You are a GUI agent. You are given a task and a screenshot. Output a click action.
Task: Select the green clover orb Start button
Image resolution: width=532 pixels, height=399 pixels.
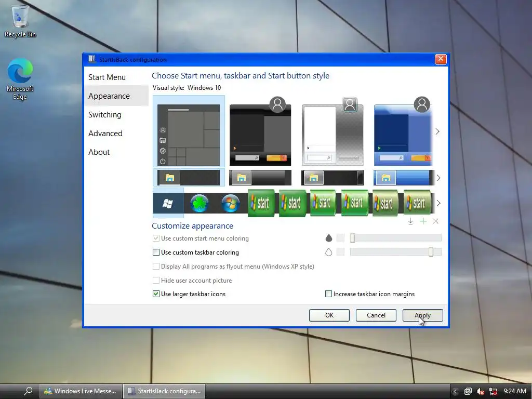click(199, 203)
